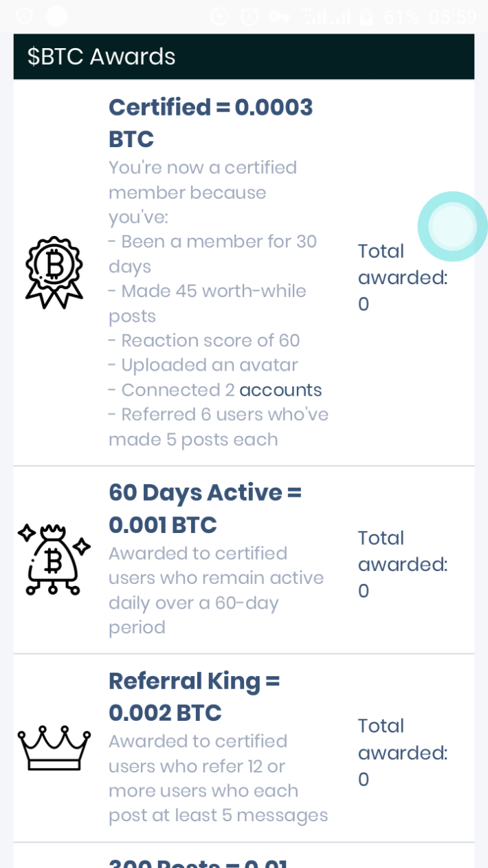This screenshot has height=868, width=488.
Task: Tap the signal strength bars icon
Action: (327, 17)
